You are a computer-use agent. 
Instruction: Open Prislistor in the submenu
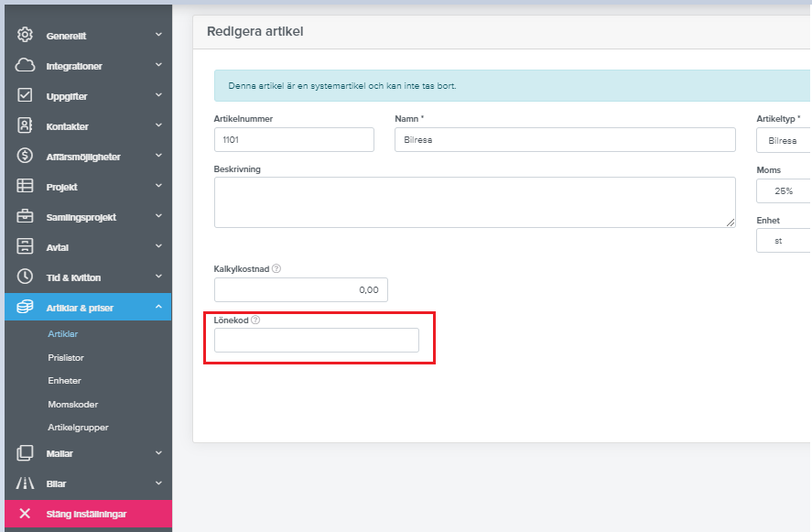pyautogui.click(x=66, y=357)
